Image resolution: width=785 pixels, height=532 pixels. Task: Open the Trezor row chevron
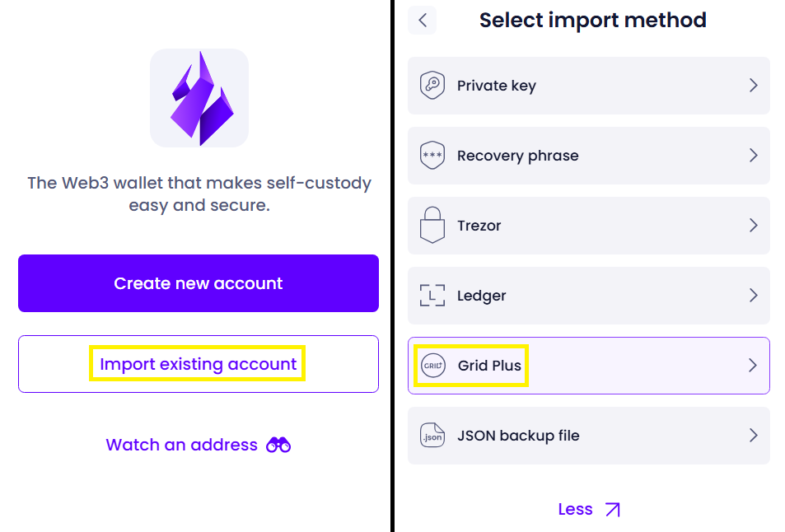click(753, 226)
